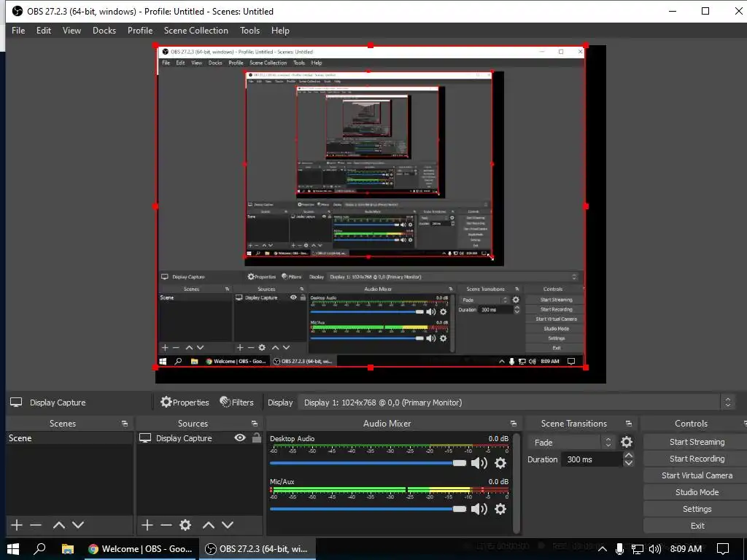Screen dimensions: 747x560
Task: Enable Studio Mode
Action: coord(697,492)
